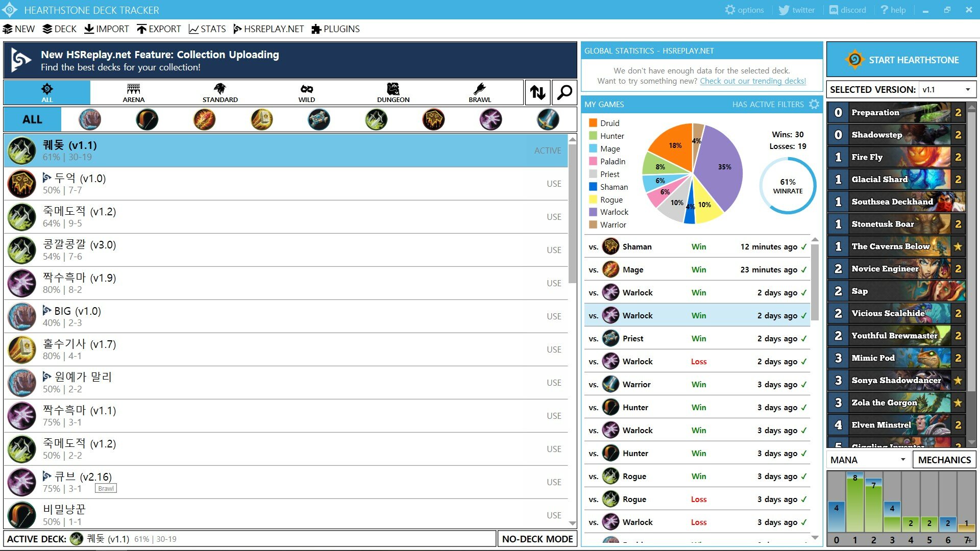Open the HSREPLAY.NET menu
980x551 pixels.
[x=268, y=29]
